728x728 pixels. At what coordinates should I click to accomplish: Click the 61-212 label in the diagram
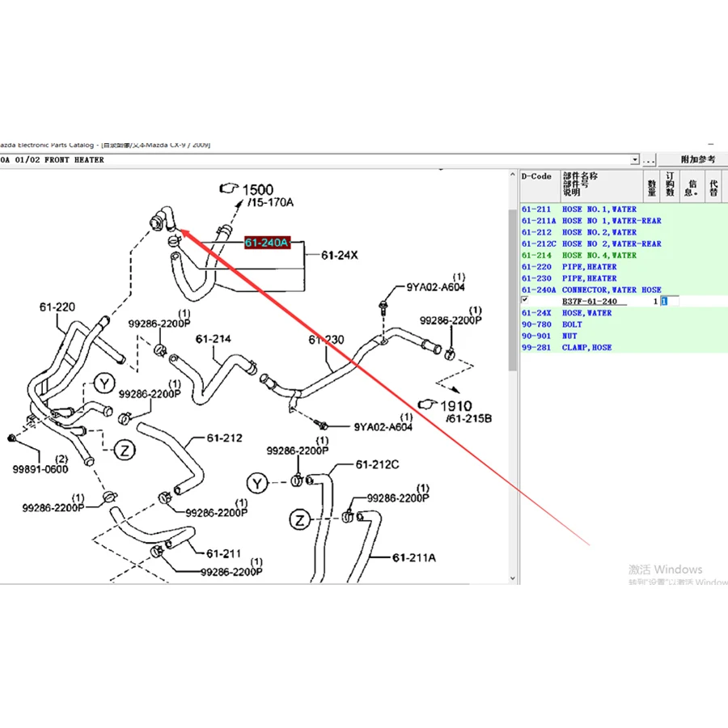[x=224, y=438]
